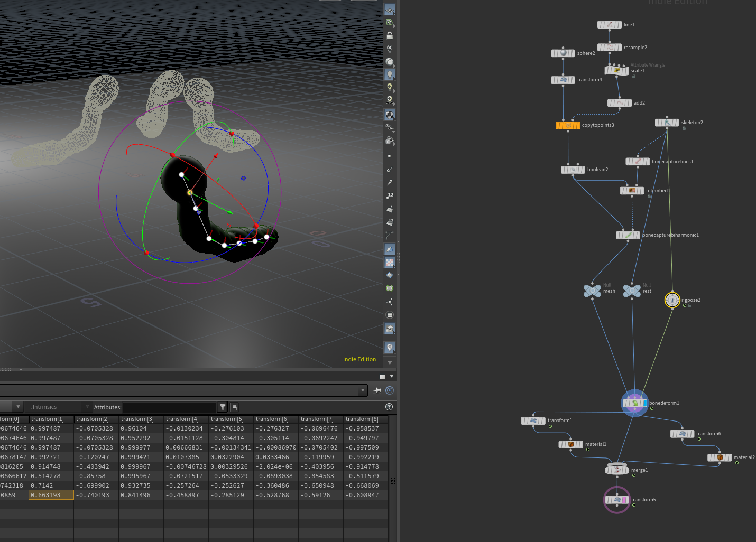Toggle display points dot icon
This screenshot has width=756, height=542.
coord(390,156)
